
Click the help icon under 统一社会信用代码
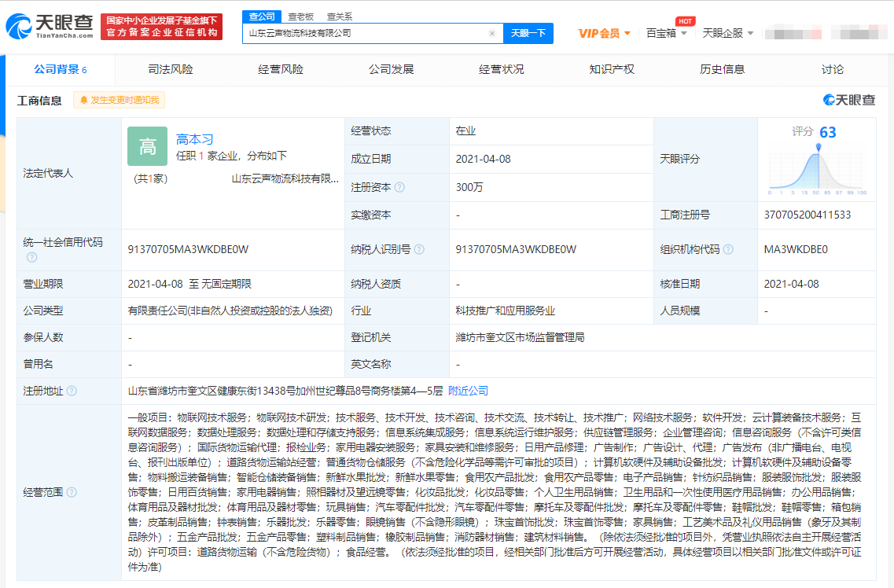click(31, 257)
